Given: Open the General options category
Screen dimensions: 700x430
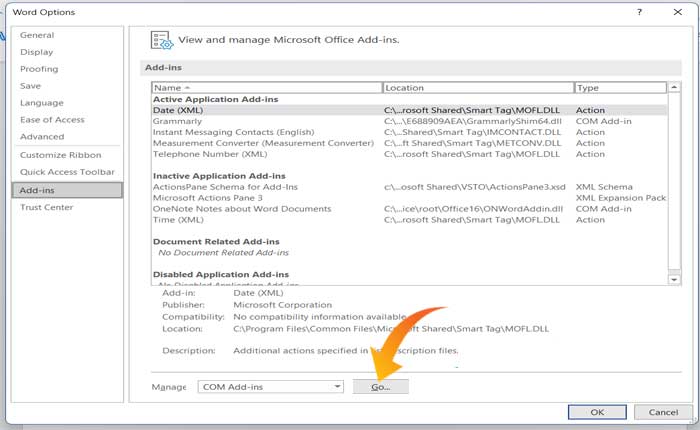Looking at the screenshot, I should (37, 35).
